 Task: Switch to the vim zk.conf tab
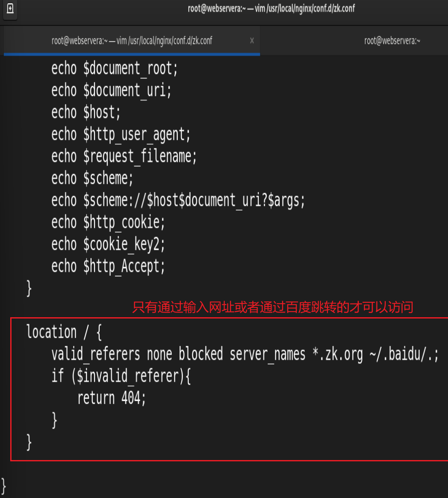[x=132, y=41]
